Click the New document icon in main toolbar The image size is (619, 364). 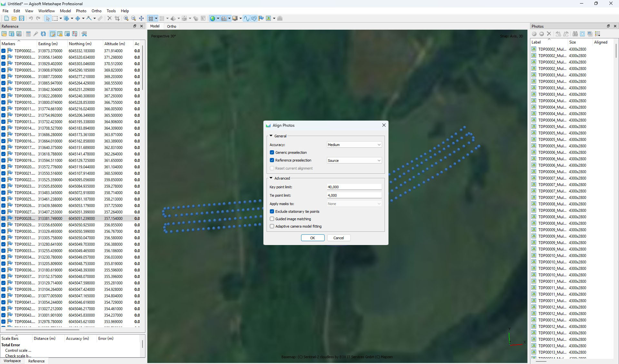6,18
